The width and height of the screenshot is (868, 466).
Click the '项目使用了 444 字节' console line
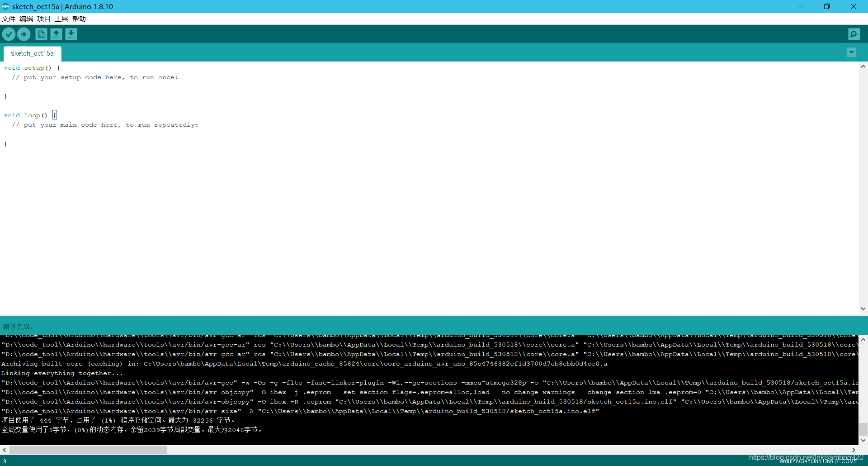click(118, 420)
